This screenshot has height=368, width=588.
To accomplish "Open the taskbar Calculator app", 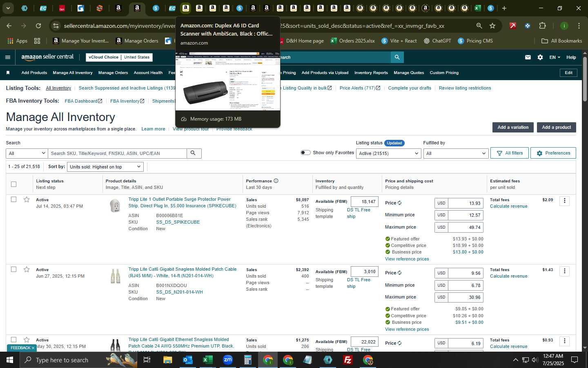I will (x=247, y=360).
